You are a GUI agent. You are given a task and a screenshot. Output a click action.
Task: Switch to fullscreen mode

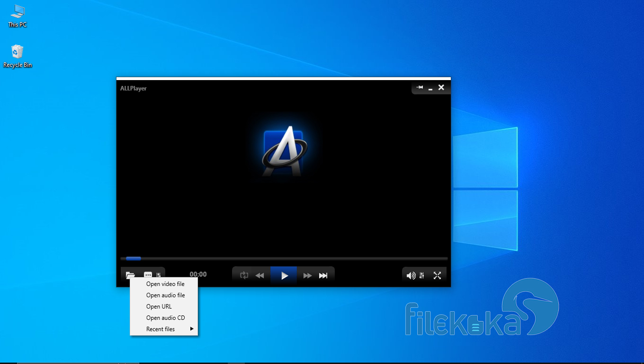[x=437, y=275]
